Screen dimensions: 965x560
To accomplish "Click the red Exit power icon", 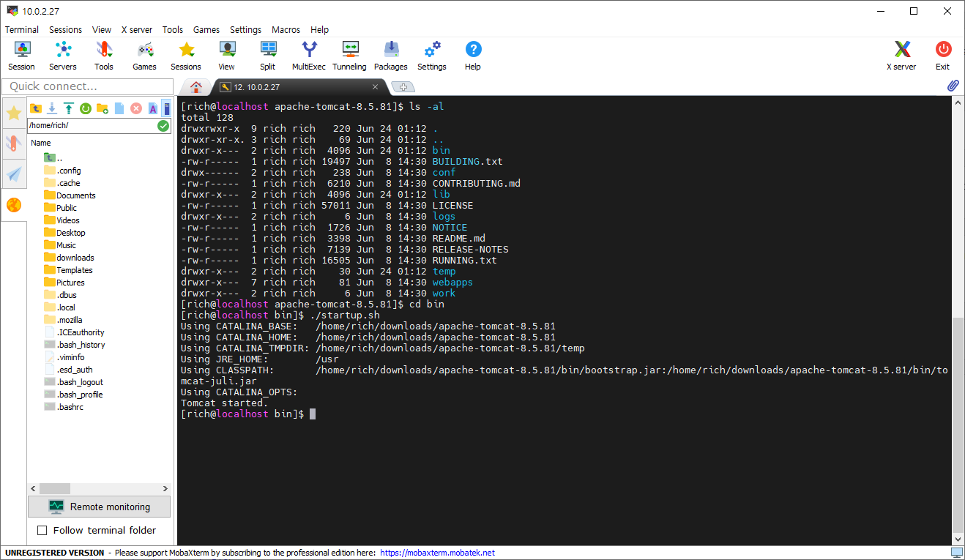I will 943,56.
